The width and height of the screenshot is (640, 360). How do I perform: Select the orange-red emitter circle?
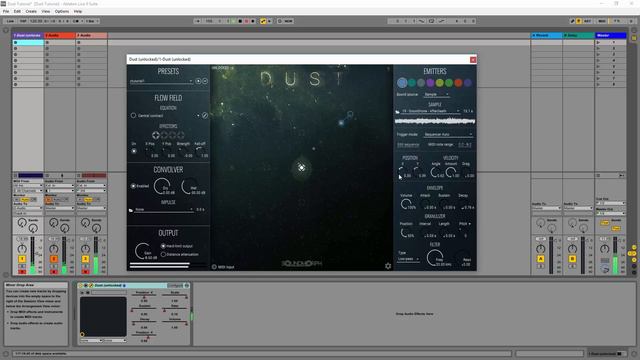click(458, 83)
